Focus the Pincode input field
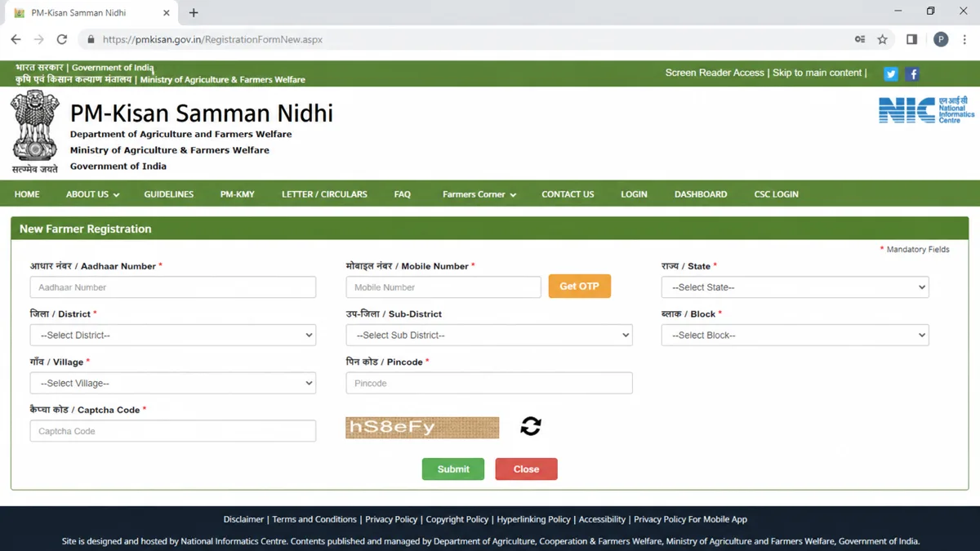The image size is (980, 551). pyautogui.click(x=489, y=383)
